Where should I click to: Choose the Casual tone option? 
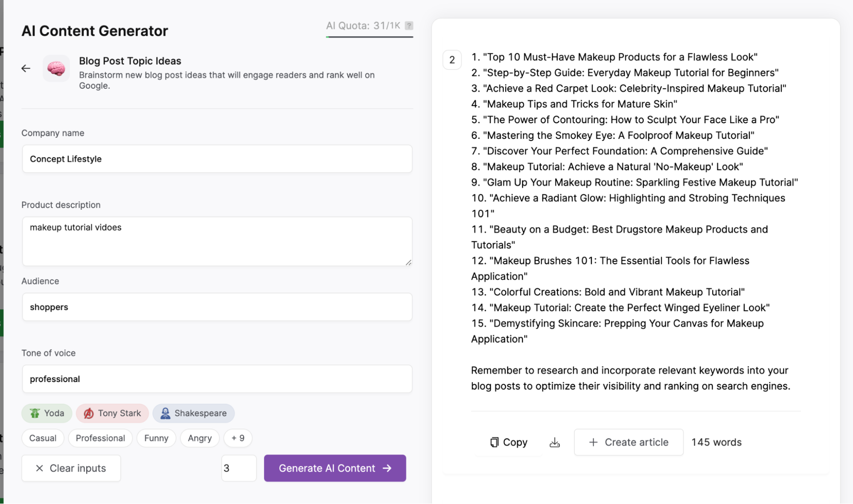pyautogui.click(x=43, y=438)
